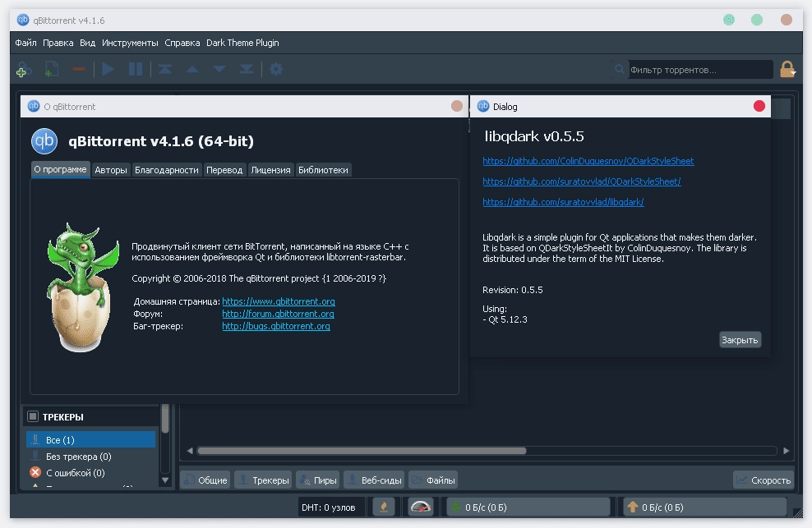Open the Правка menu
The width and height of the screenshot is (812, 528).
pyautogui.click(x=58, y=43)
